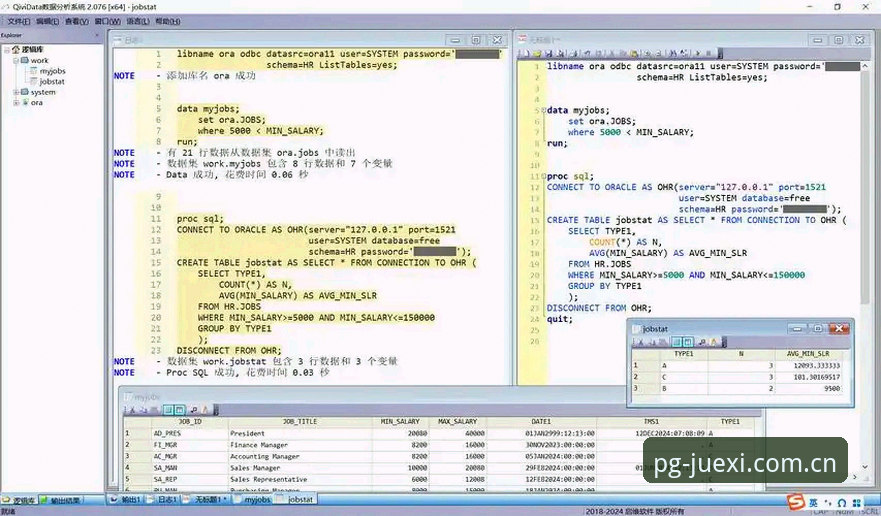The image size is (881, 516).
Task: Toggle first highlighted view button in jobstat toolbar
Action: pos(677,342)
